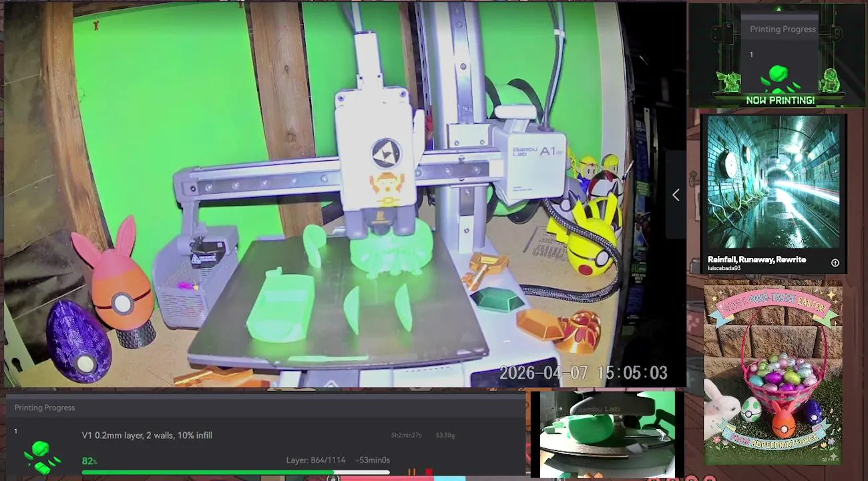Click the plate number 1 in bottom progress panel

tap(16, 432)
